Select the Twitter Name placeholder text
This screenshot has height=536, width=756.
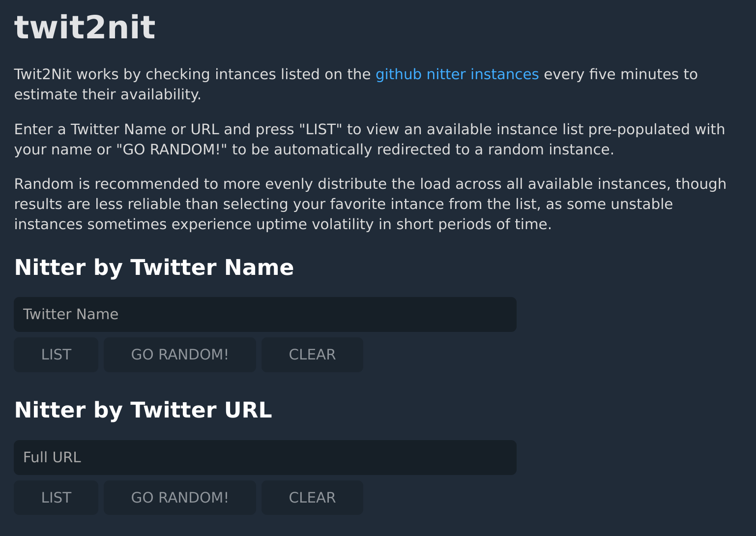(x=70, y=314)
